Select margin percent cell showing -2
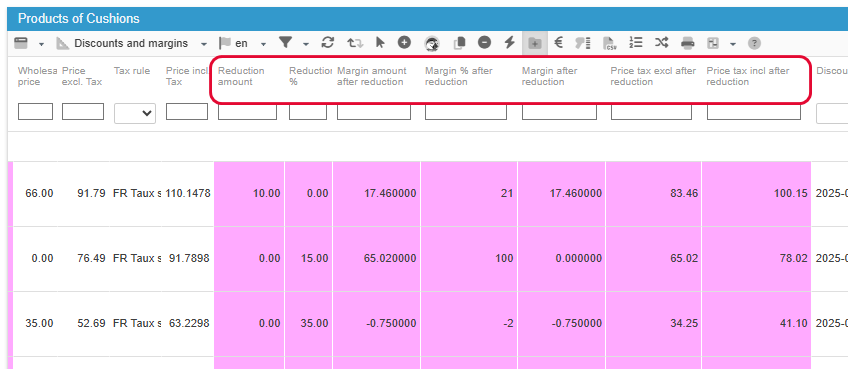This screenshot has width=848, height=369. (469, 324)
